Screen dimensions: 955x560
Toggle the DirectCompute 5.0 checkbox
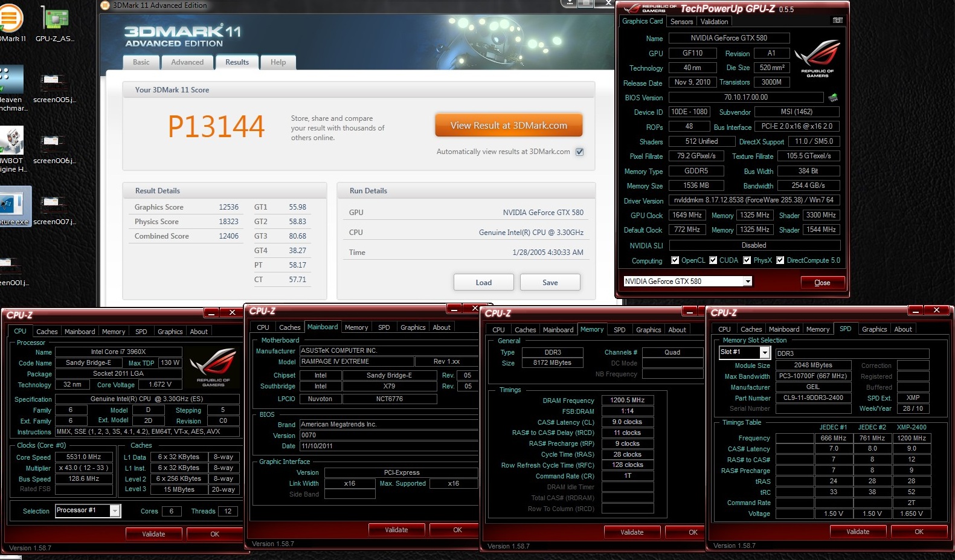(780, 260)
